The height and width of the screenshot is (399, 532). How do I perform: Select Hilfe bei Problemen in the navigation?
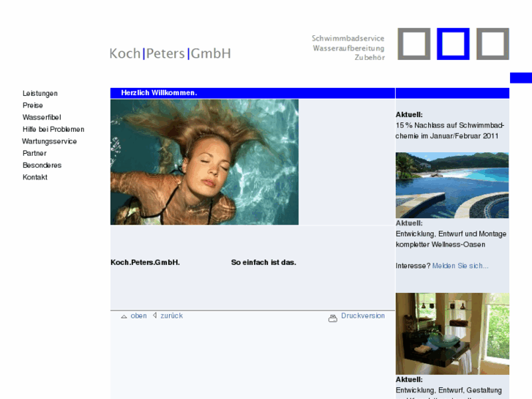pyautogui.click(x=53, y=130)
